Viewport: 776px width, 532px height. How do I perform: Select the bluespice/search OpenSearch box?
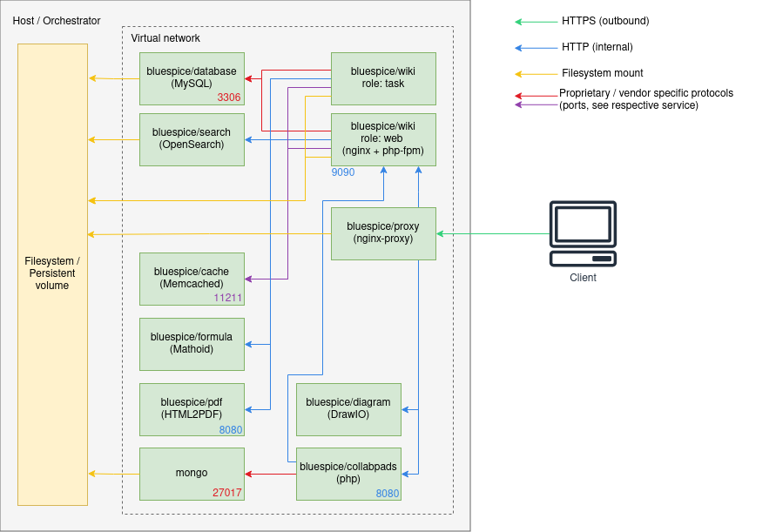click(192, 138)
